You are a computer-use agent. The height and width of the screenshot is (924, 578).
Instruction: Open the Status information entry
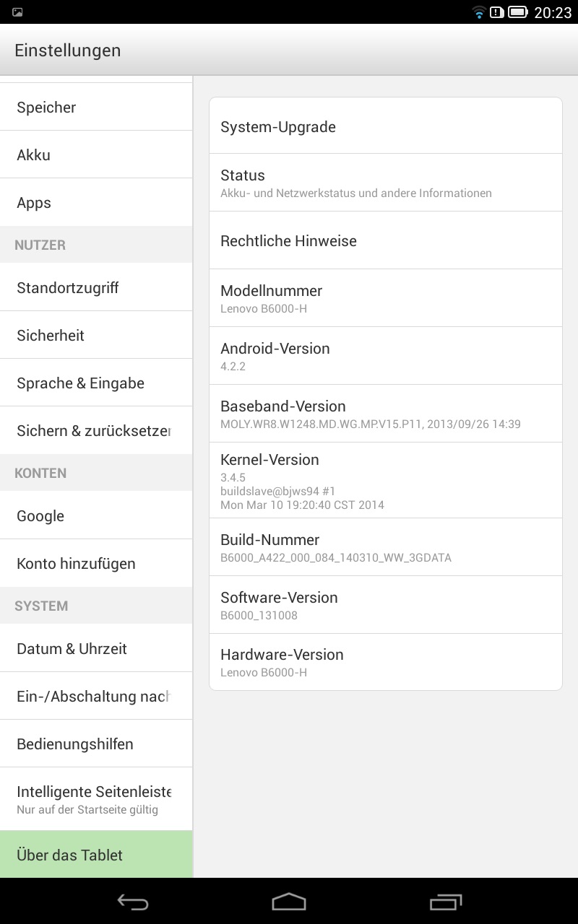(386, 183)
